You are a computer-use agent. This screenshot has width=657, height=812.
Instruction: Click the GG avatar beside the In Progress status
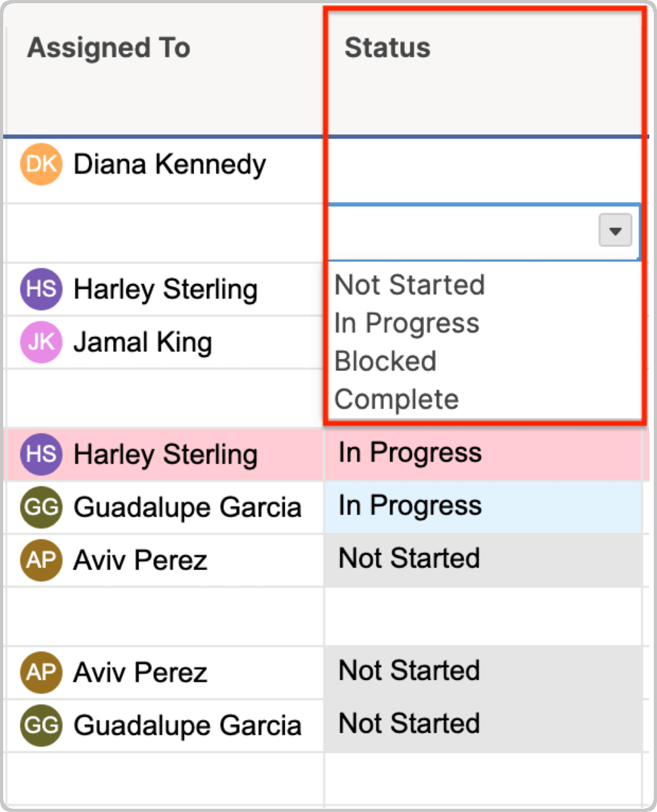42,507
